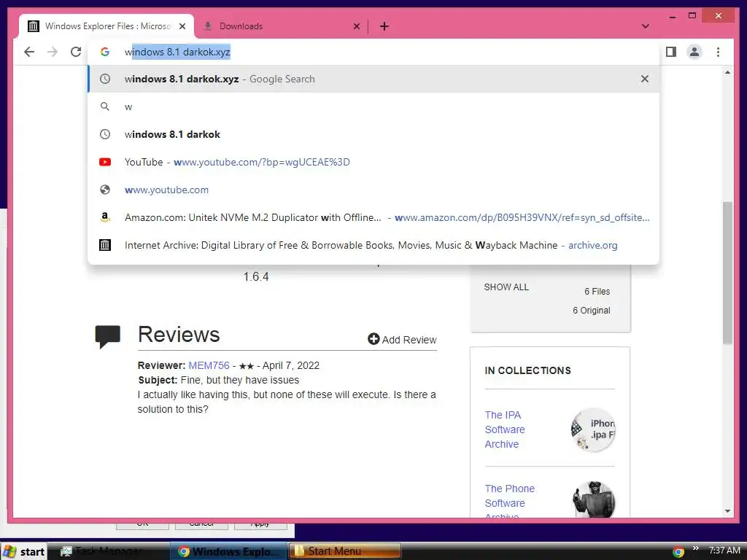This screenshot has width=747, height=560.
Task: Select 'windows 8.1 darkok.xyz - Google Search' suggestion
Action: point(374,79)
